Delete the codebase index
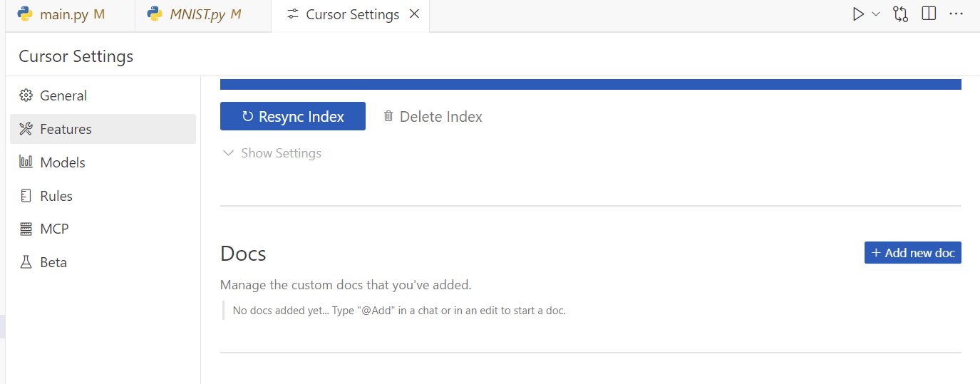 [433, 116]
